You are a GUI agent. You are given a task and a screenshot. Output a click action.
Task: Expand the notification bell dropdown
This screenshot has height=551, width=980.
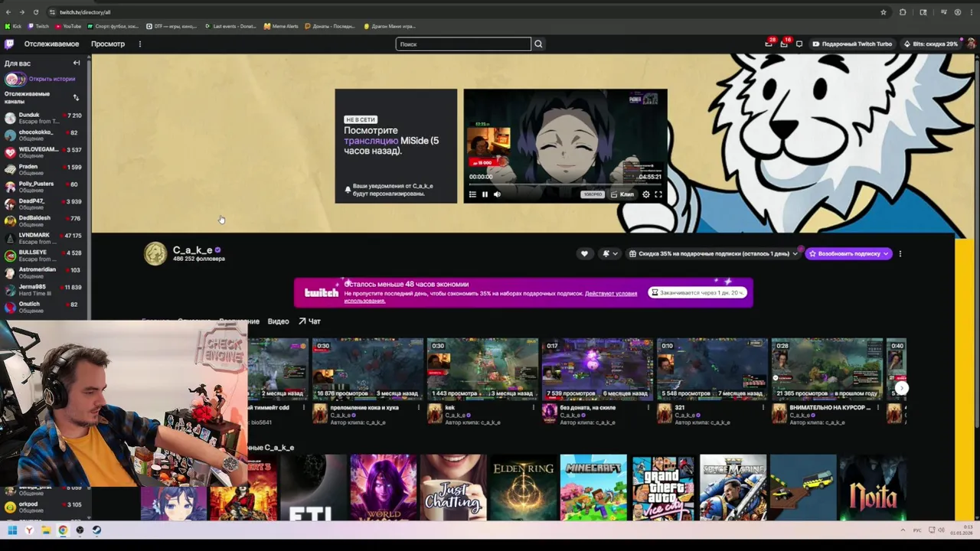[610, 253]
